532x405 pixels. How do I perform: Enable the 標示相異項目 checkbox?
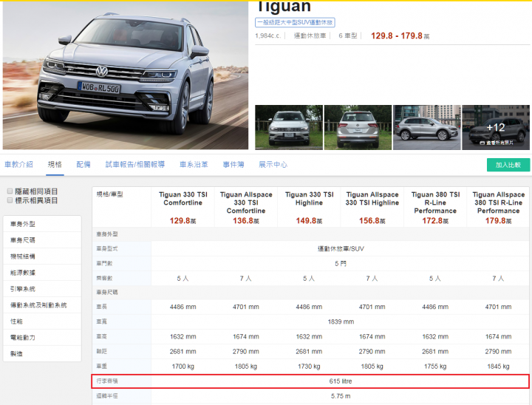pyautogui.click(x=10, y=200)
